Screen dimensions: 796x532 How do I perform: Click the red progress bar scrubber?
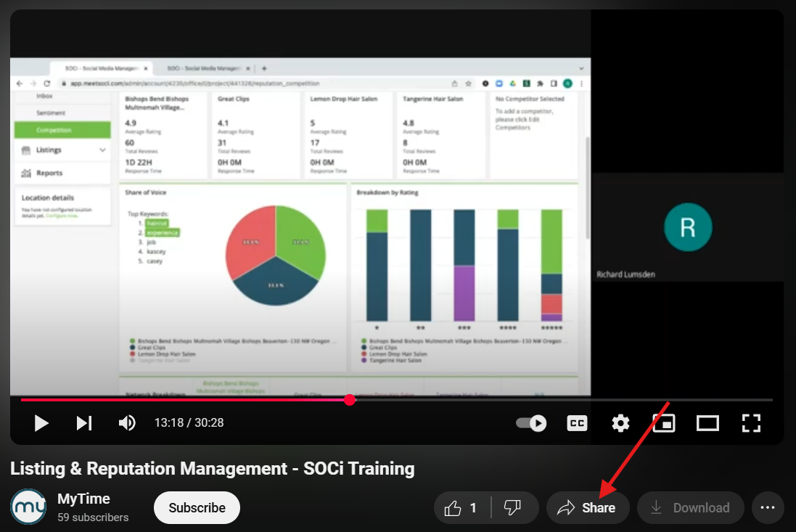349,400
